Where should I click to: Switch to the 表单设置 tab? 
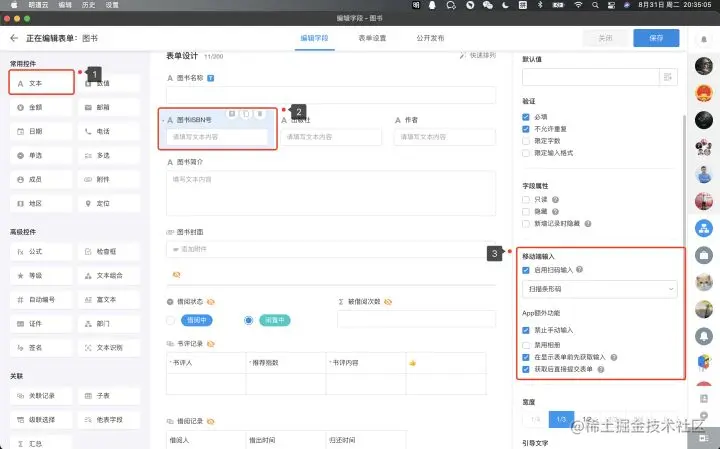(x=372, y=38)
